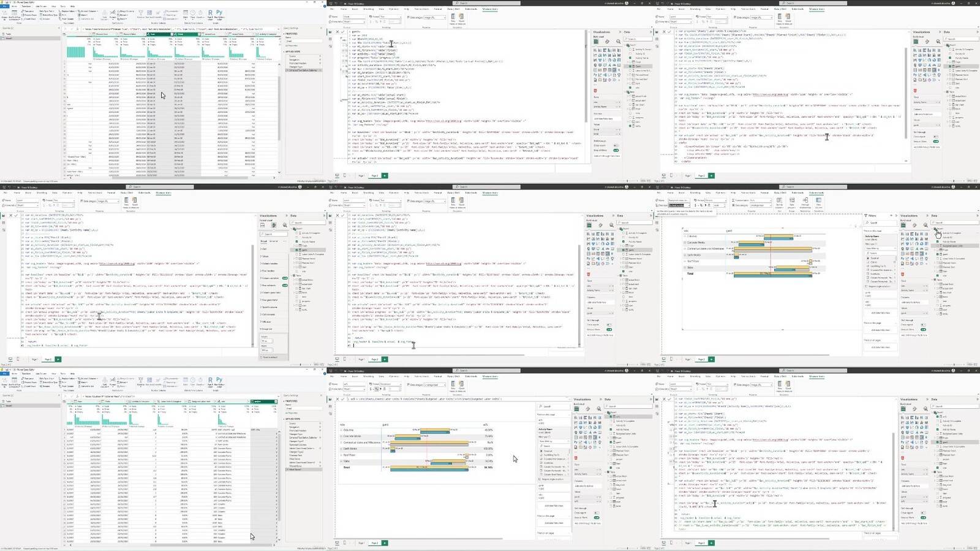The height and width of the screenshot is (551, 980).
Task: Click Quick measure in the act% measure window
Action: pos(461,386)
